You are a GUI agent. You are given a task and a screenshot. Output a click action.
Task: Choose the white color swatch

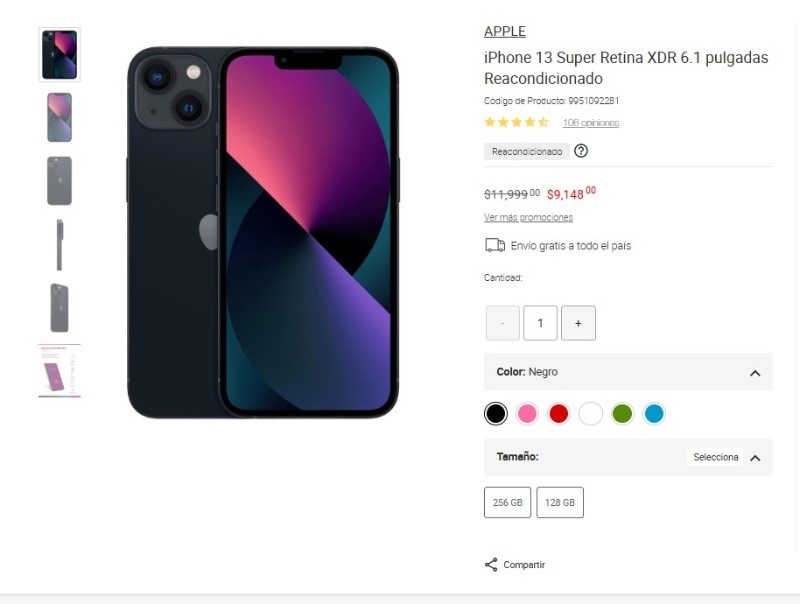click(591, 413)
